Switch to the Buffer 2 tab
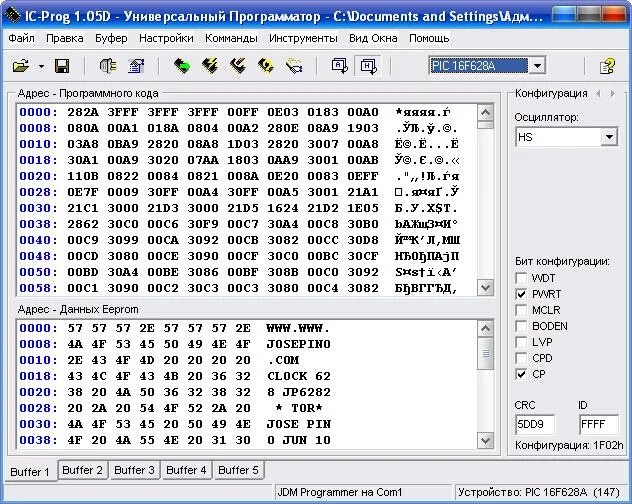This screenshot has width=632, height=504. coord(82,470)
